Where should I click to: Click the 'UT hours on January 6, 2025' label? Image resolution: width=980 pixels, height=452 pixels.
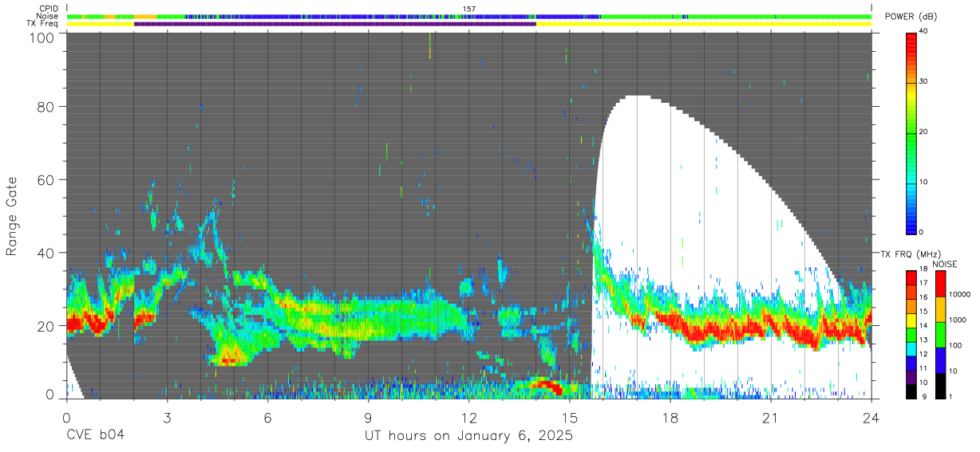[x=469, y=436]
